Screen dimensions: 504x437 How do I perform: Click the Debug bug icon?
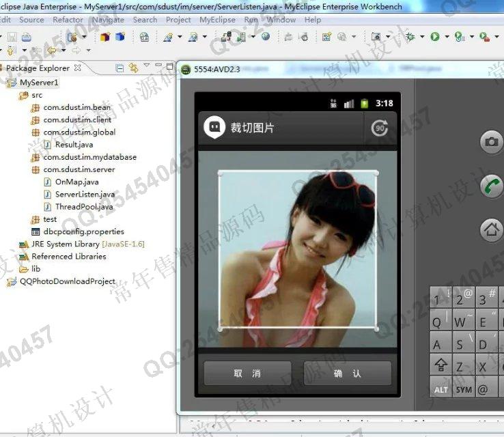[410, 37]
